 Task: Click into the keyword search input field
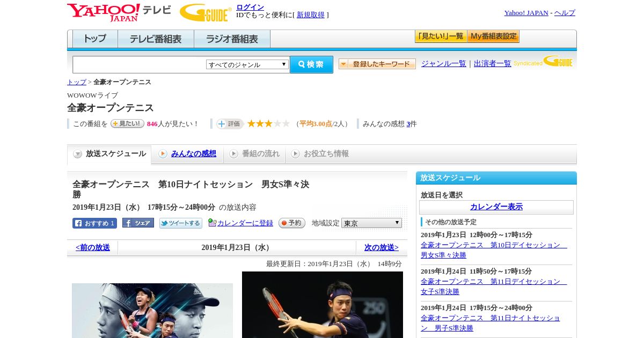tap(140, 64)
